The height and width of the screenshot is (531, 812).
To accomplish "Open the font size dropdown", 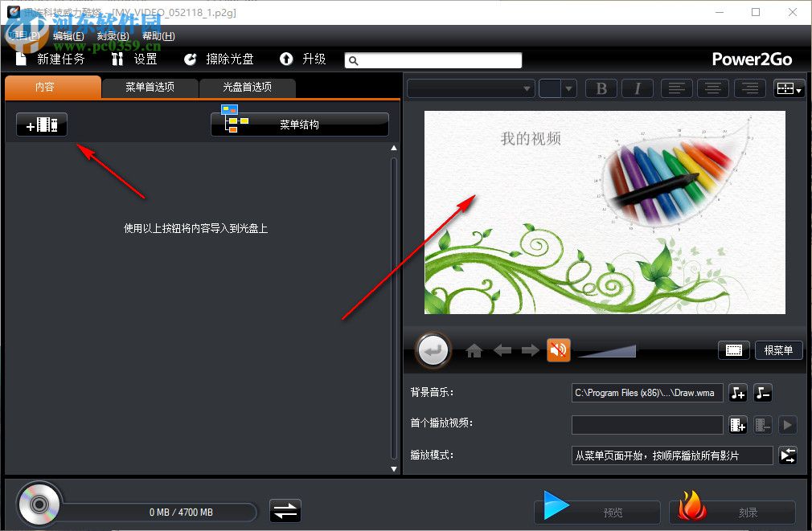I will pyautogui.click(x=557, y=88).
